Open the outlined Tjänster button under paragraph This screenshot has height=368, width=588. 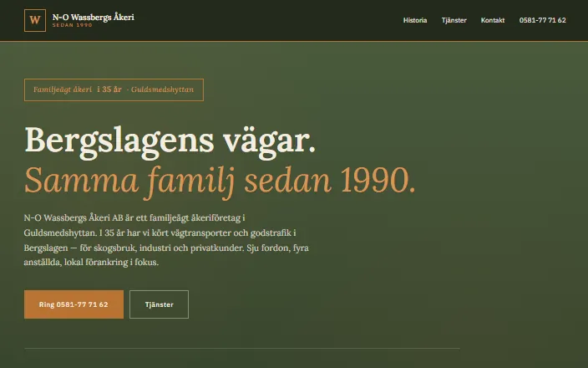(159, 304)
